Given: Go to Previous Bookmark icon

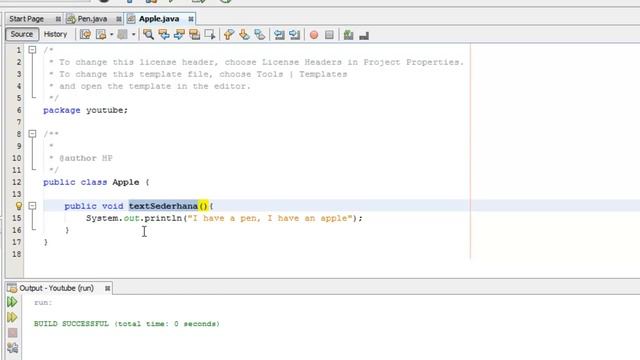Looking at the screenshot, I should [229, 35].
